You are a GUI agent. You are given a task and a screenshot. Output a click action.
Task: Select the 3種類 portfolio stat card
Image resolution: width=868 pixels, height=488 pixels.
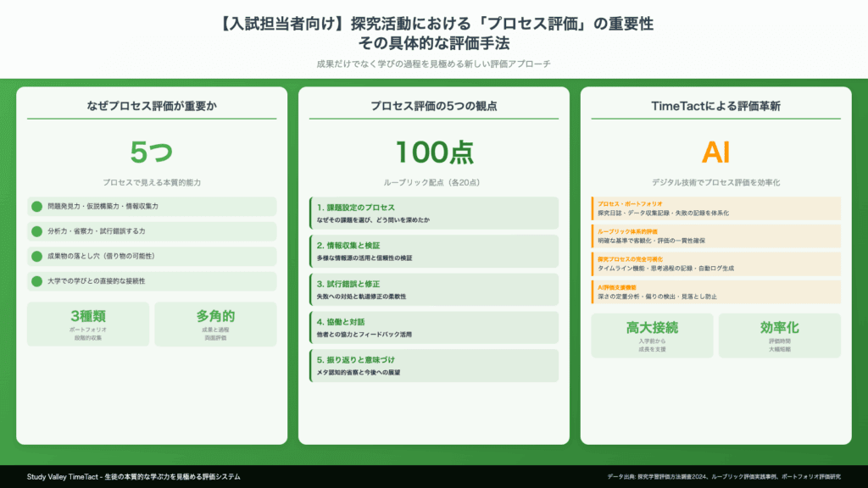point(88,324)
